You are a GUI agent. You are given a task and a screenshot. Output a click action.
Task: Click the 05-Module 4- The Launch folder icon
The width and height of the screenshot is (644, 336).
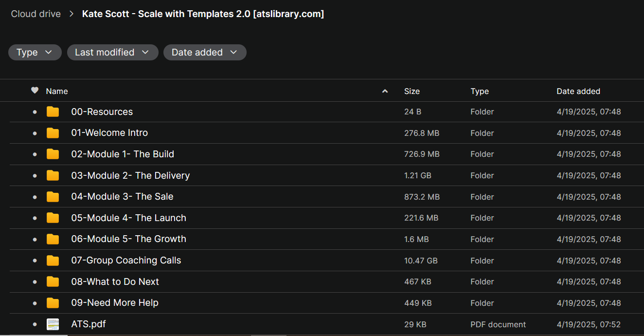pos(53,218)
